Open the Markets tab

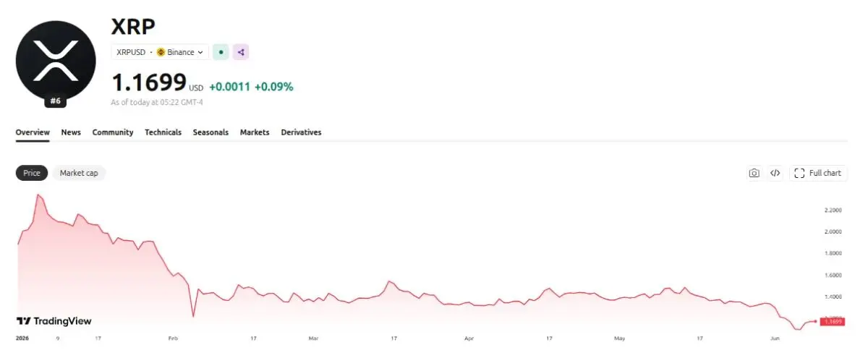255,132
